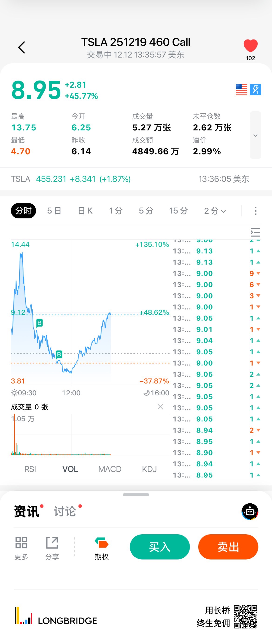Image resolution: width=272 pixels, height=644 pixels.
Task: Toggle the red heart favorite icon
Action: [x=250, y=46]
